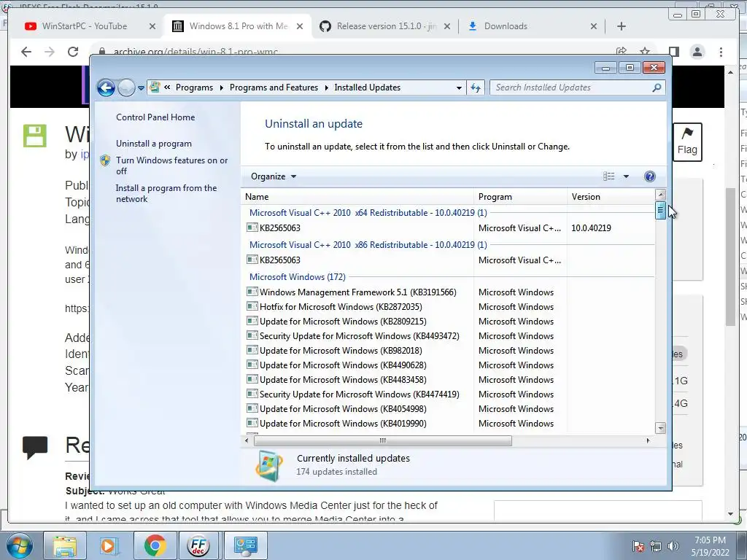The width and height of the screenshot is (747, 560).
Task: Select Update for Microsoft Windows (KB4019990)
Action: [x=343, y=424]
